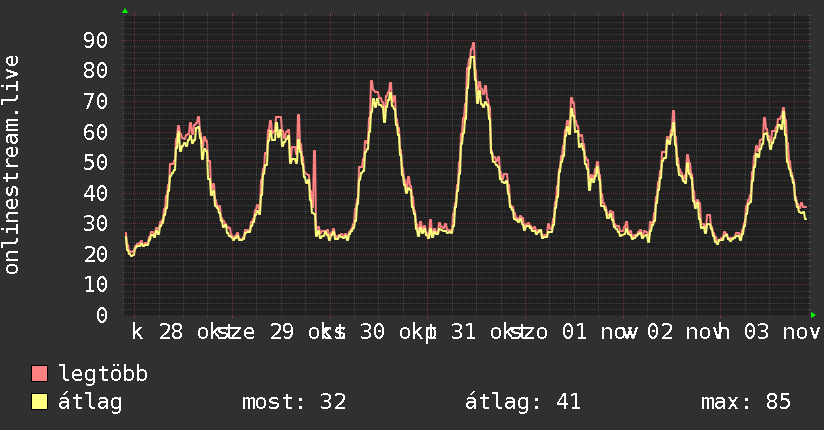
Task: Click the 40 y-axis label
Action: click(x=95, y=193)
